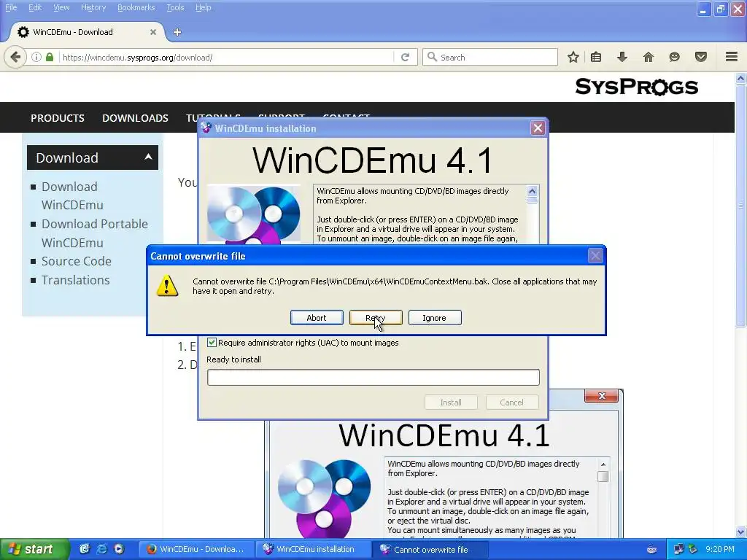Image resolution: width=747 pixels, height=560 pixels.
Task: Switch to WinCDEmu - Download taskbar button
Action: (x=196, y=549)
